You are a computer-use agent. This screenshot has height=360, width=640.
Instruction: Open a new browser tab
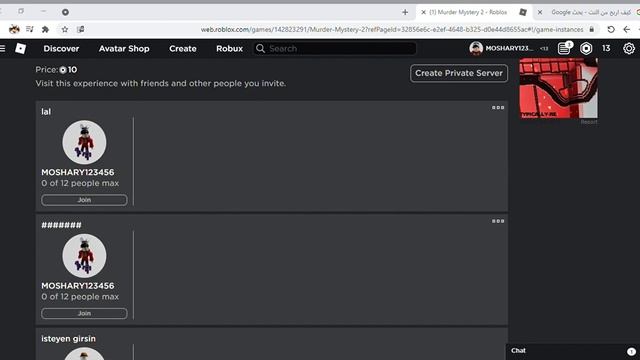pos(405,12)
